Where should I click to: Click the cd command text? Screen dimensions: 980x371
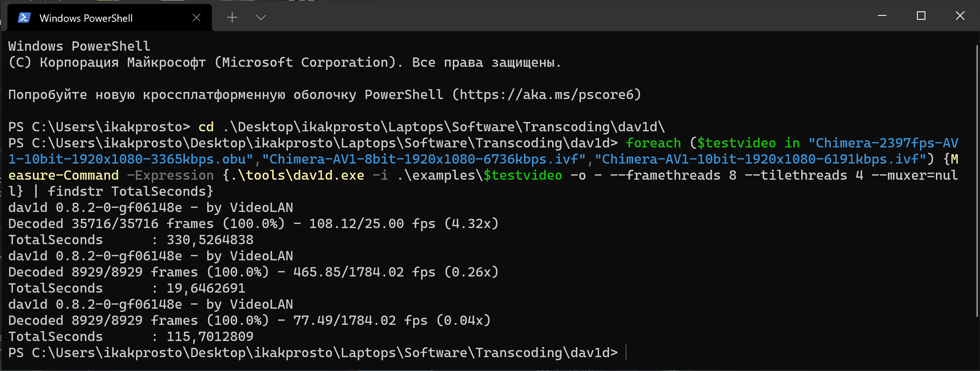pos(206,127)
